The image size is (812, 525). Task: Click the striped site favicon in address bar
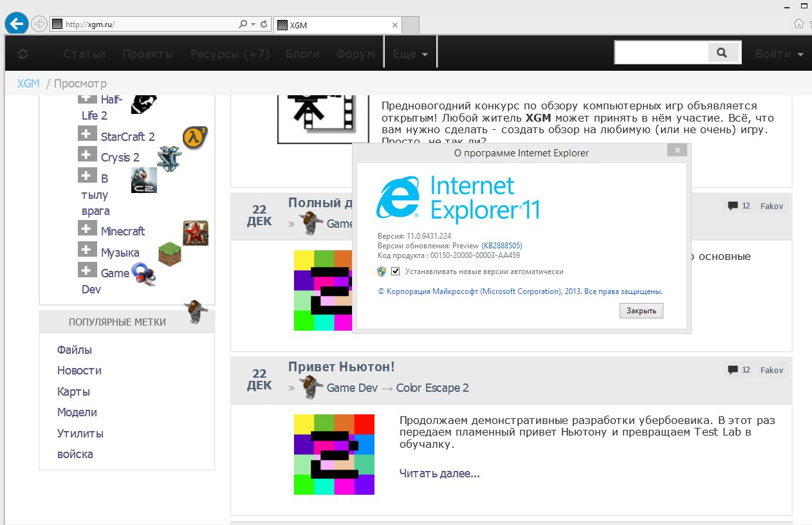pyautogui.click(x=57, y=24)
